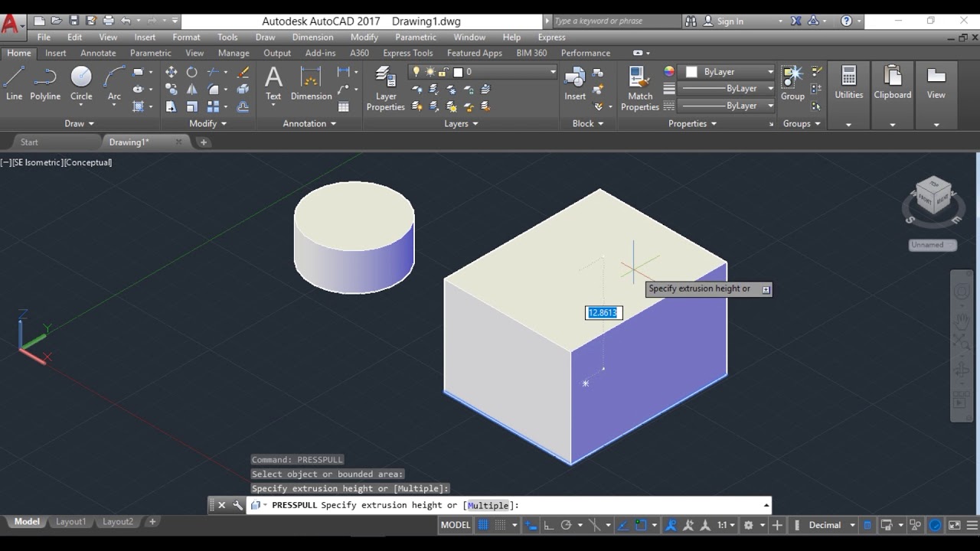Click the Sign In button
980x551 pixels.
tap(730, 21)
